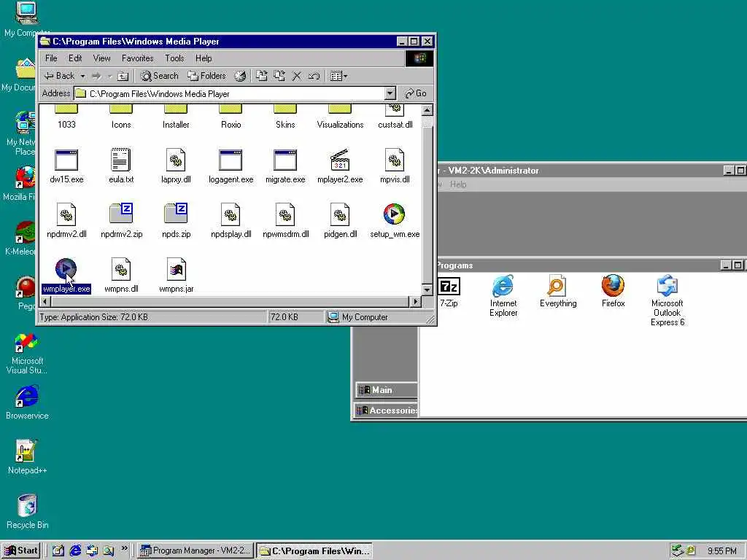Select the logagent.exe application icon
Viewport: 747px width, 560px height.
pyautogui.click(x=231, y=160)
